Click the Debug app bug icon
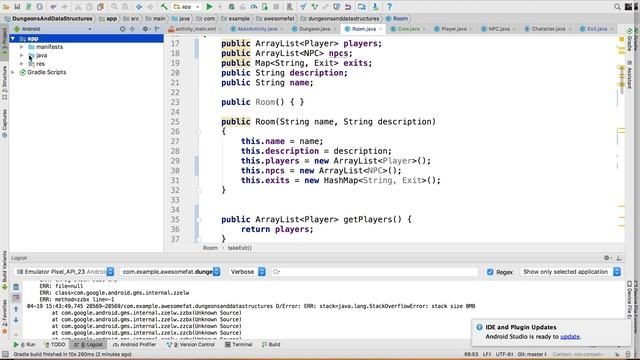 point(231,7)
